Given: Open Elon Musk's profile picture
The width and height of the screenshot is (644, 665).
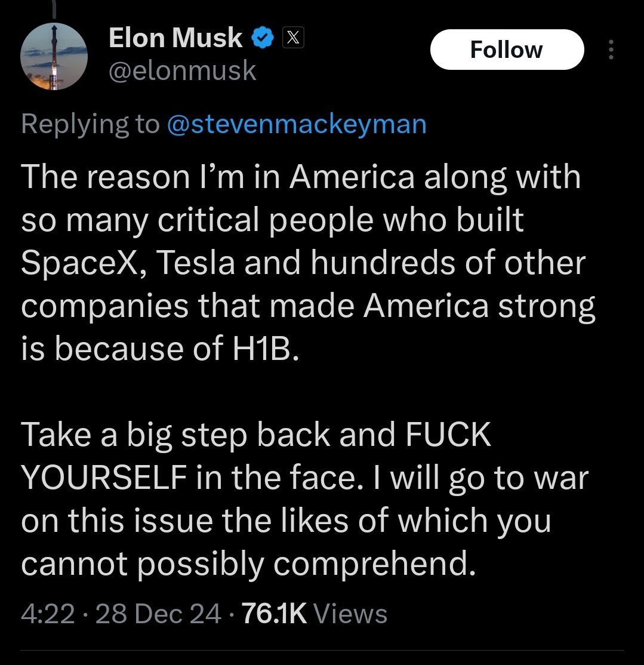Looking at the screenshot, I should point(54,57).
